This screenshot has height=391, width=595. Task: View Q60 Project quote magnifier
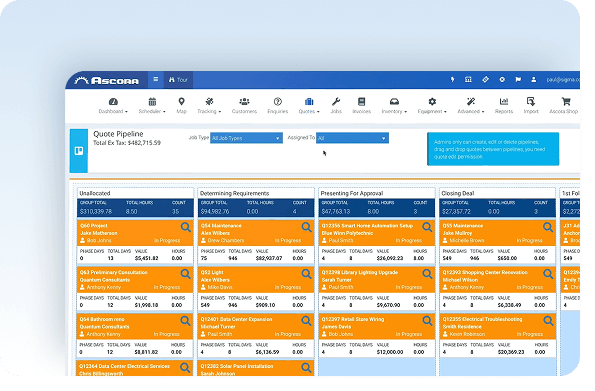186,227
